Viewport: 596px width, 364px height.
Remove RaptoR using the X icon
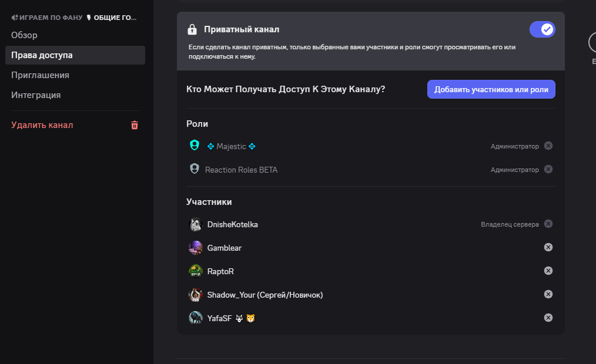[548, 271]
